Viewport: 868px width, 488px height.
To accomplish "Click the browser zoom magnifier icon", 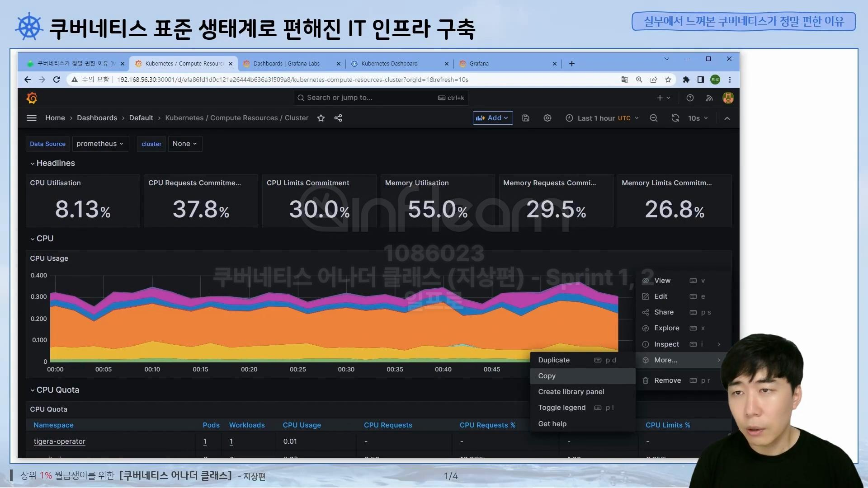I will [639, 80].
